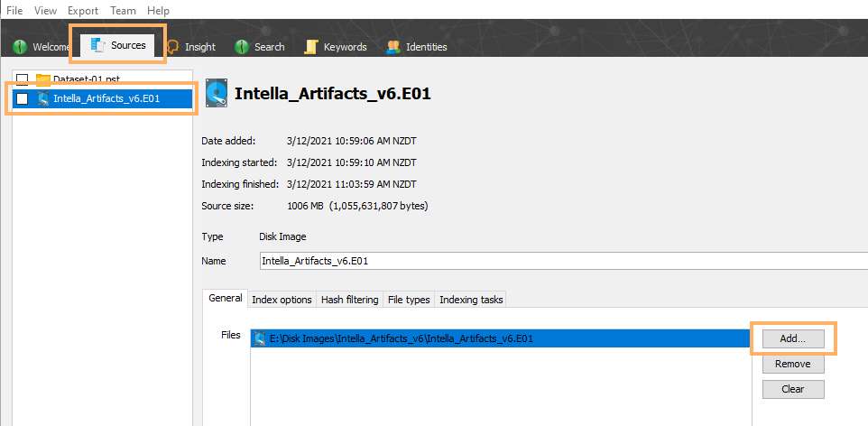Open the Team menu
The width and height of the screenshot is (868, 426).
pyautogui.click(x=123, y=11)
